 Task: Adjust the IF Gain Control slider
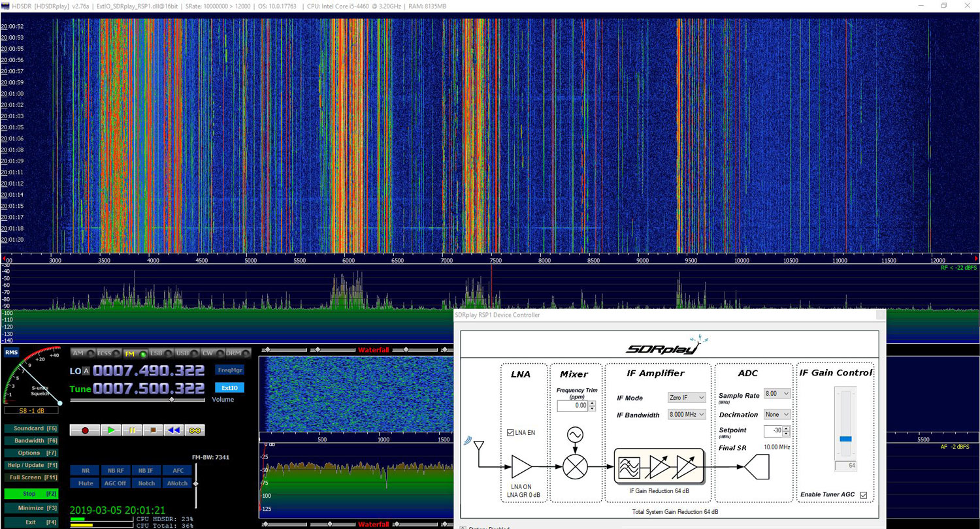coord(845,425)
